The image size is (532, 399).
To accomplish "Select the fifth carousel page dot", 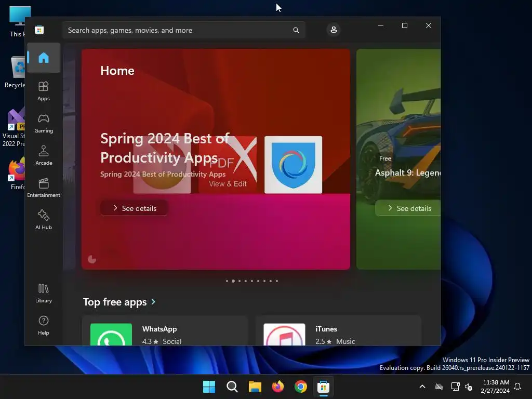I will coord(252,281).
